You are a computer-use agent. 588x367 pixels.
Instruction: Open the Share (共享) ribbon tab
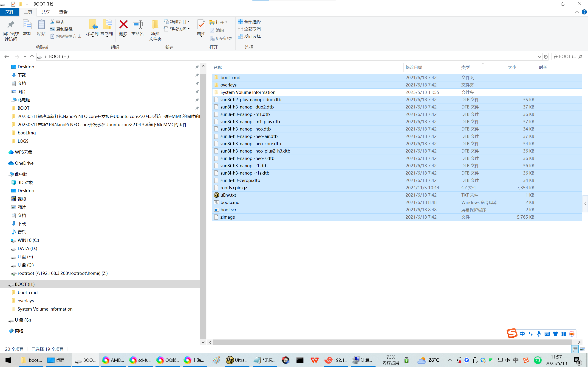pos(45,12)
